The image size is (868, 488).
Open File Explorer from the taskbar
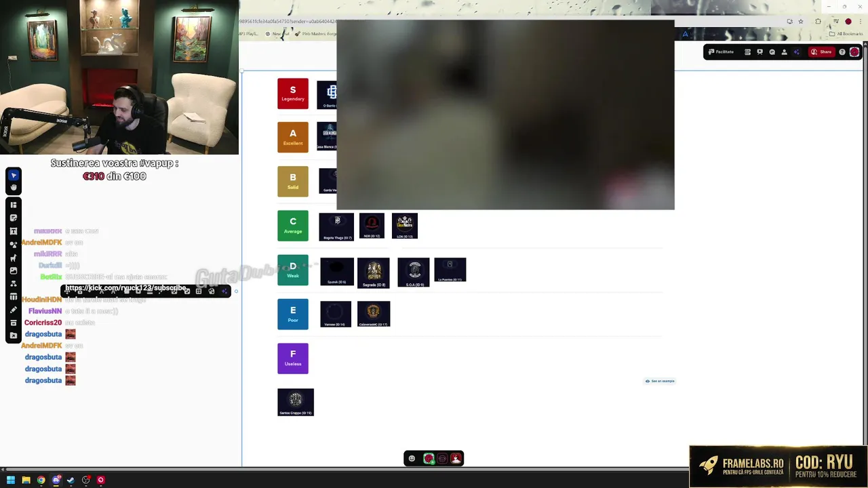pyautogui.click(x=26, y=480)
